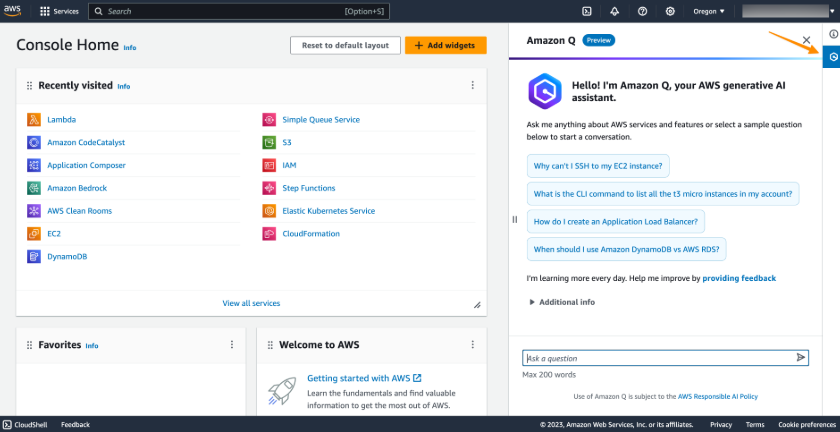Open Amazon Bedrock
Screen dimensions: 840x432
pyautogui.click(x=77, y=188)
